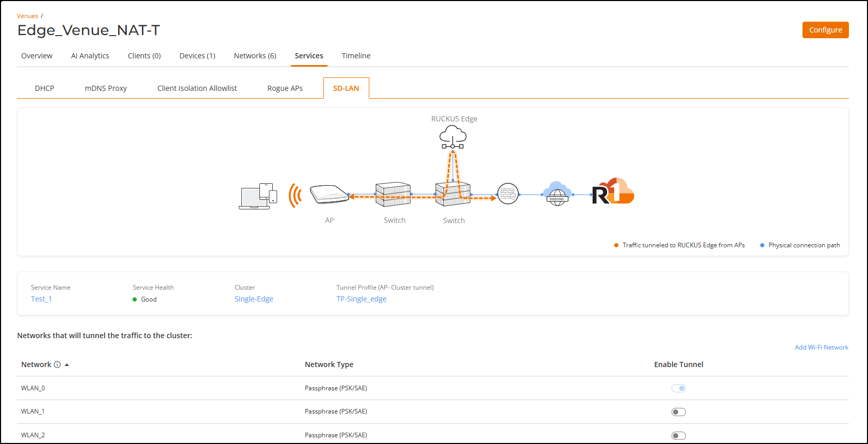The width and height of the screenshot is (868, 444).
Task: Click the firewall icon in topology
Action: (507, 194)
